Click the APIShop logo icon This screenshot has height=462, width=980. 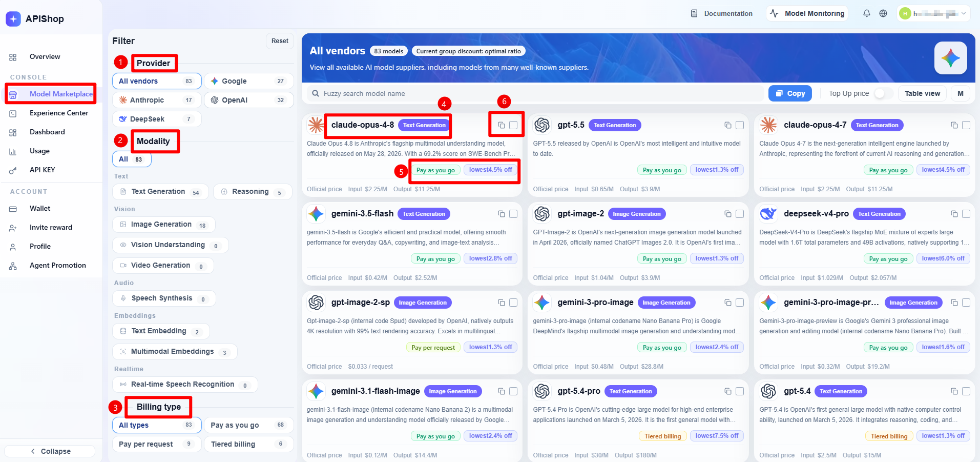[13, 19]
